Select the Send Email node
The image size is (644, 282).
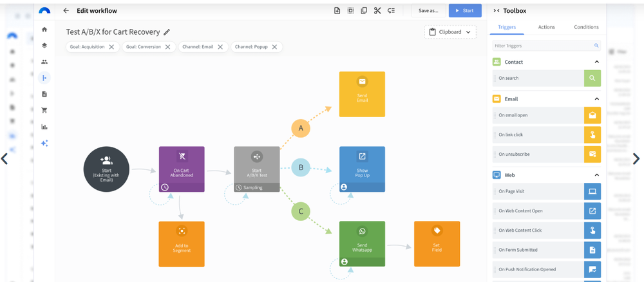[362, 95]
